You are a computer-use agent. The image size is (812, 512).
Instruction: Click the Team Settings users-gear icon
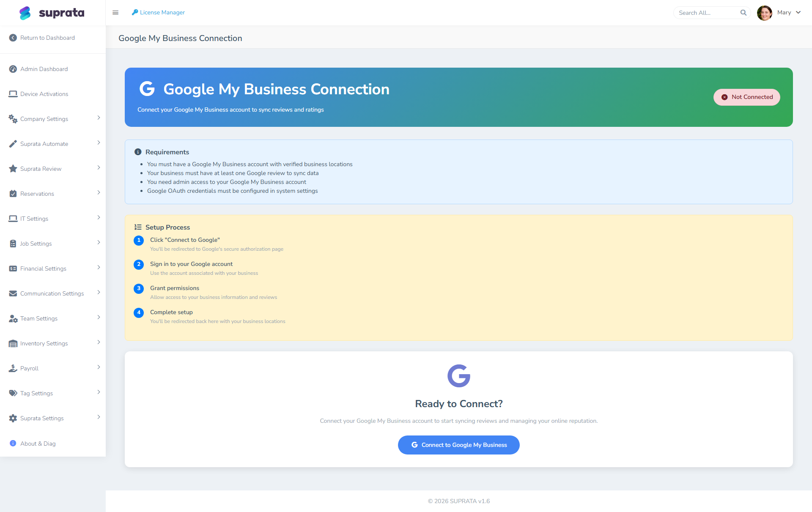click(x=13, y=318)
